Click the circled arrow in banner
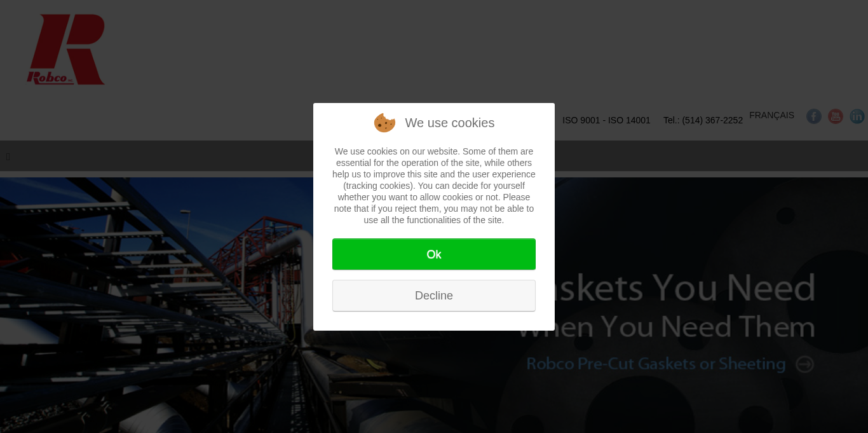The image size is (868, 433). pos(805,364)
